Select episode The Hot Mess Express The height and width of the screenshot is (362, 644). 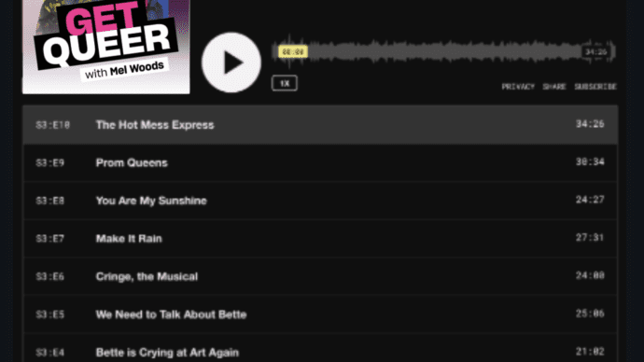(x=320, y=124)
